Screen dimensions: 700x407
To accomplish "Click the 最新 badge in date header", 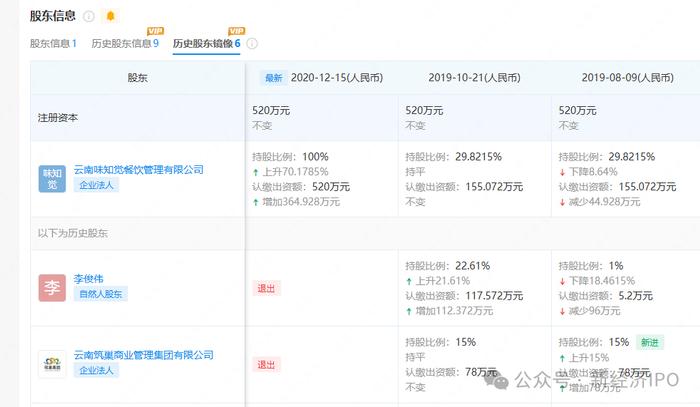I will point(274,78).
